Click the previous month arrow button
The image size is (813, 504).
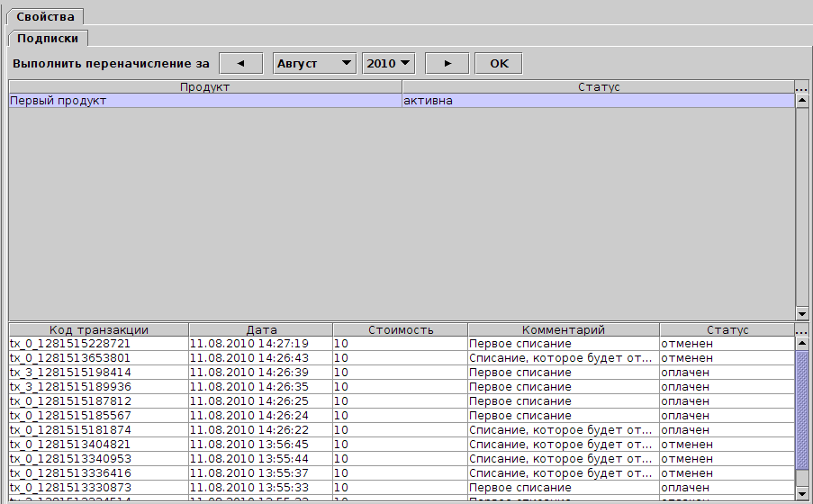point(240,63)
